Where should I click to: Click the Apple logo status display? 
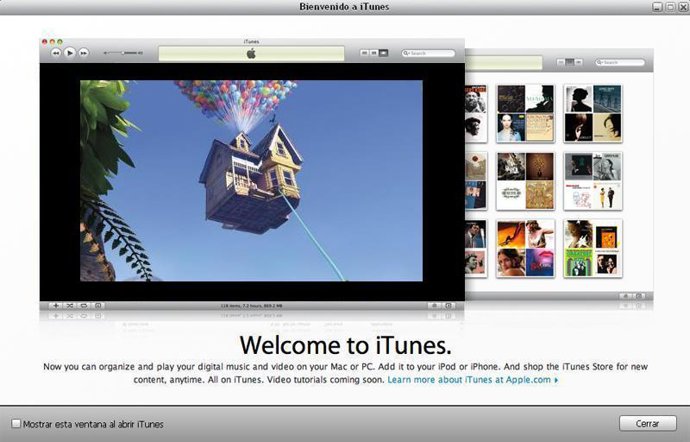pyautogui.click(x=251, y=54)
